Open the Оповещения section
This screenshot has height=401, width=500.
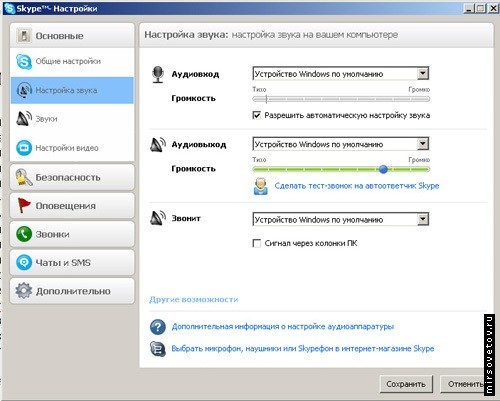72,206
